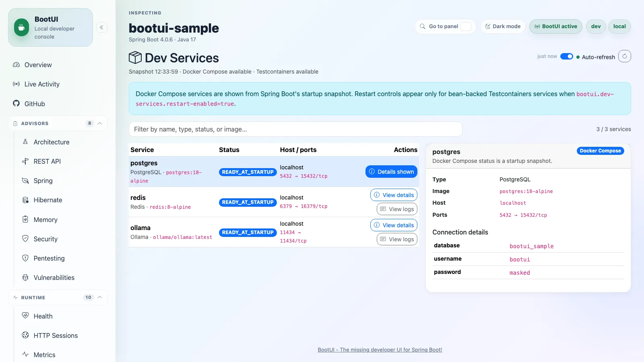Open the Go to panel search
Viewport: 644px width, 362px height.
click(x=445, y=26)
